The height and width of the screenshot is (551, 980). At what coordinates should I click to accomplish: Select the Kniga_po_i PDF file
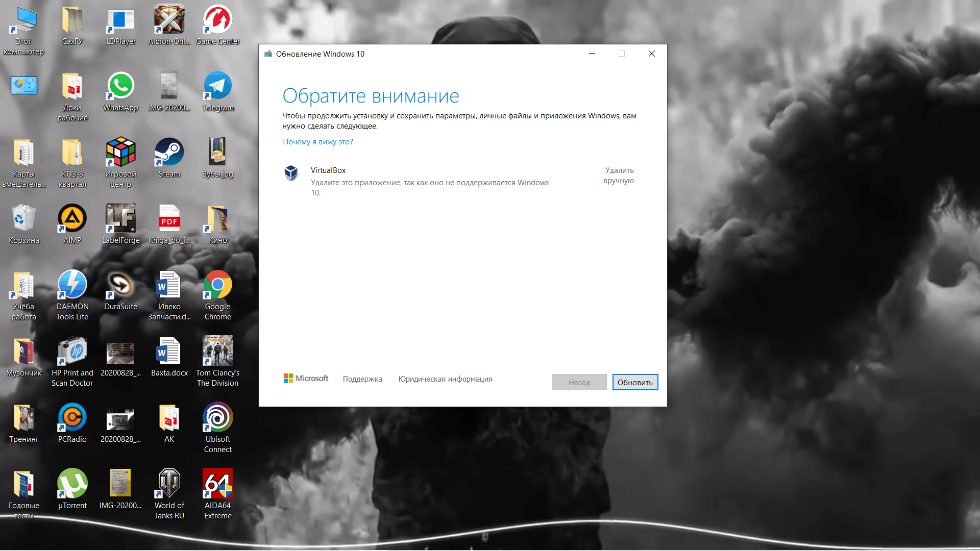pyautogui.click(x=169, y=225)
